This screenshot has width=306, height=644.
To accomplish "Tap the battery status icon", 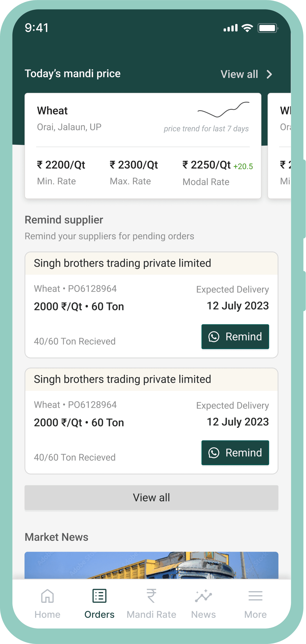I will point(268,28).
